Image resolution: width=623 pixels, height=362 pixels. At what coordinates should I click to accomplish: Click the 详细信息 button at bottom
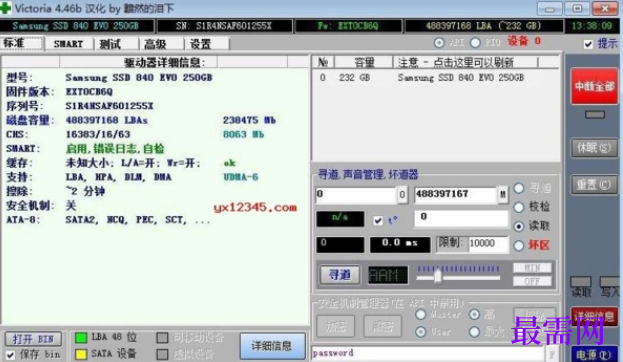click(x=273, y=346)
